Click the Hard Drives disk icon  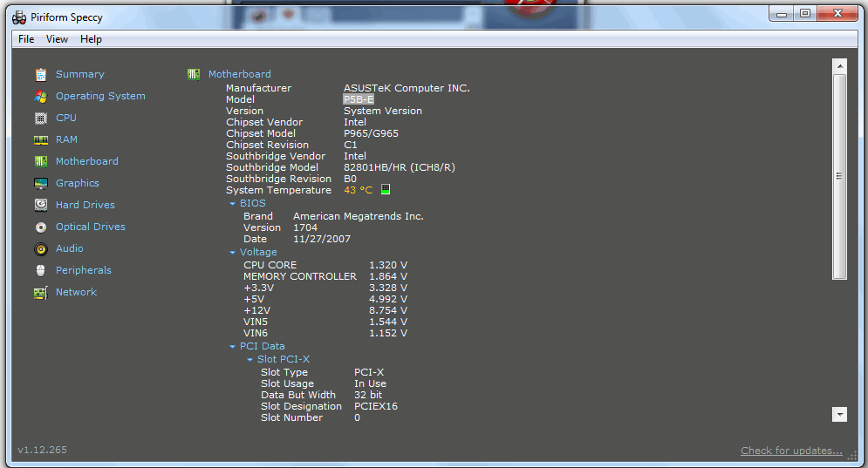41,205
